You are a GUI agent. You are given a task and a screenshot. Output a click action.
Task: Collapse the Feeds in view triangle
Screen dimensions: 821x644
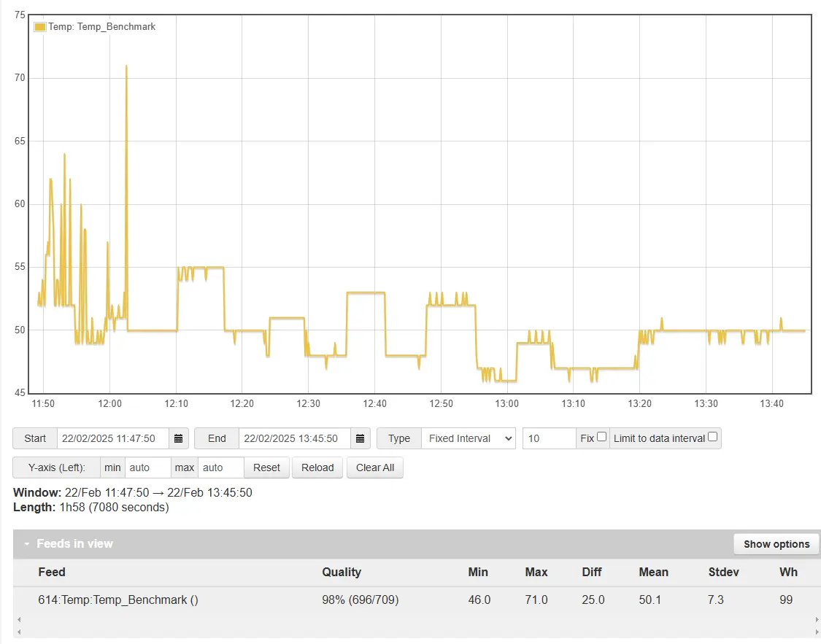point(27,544)
